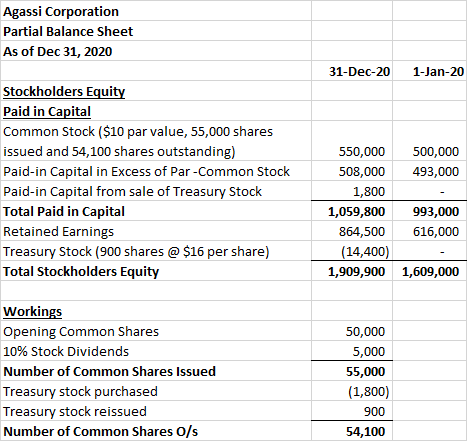Viewport: 467px width, 441px height.
Task: Click the '10% Stock Dividends' label
Action: click(66, 352)
